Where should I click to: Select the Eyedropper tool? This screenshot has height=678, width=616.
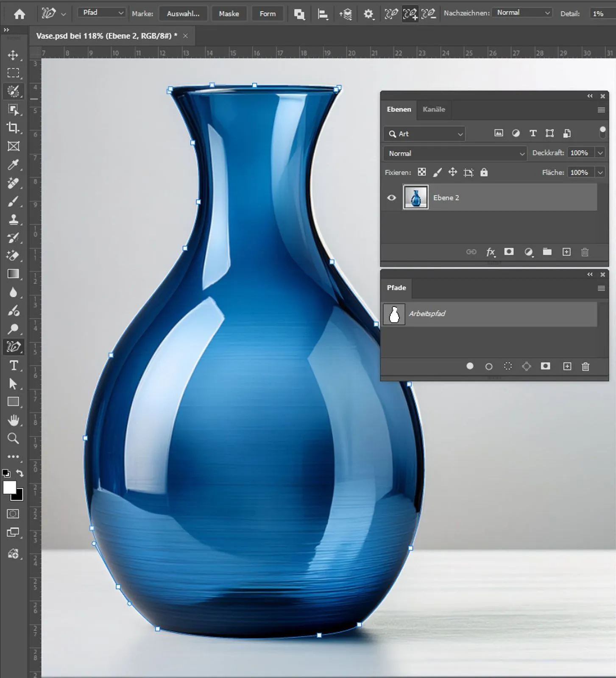click(x=13, y=165)
